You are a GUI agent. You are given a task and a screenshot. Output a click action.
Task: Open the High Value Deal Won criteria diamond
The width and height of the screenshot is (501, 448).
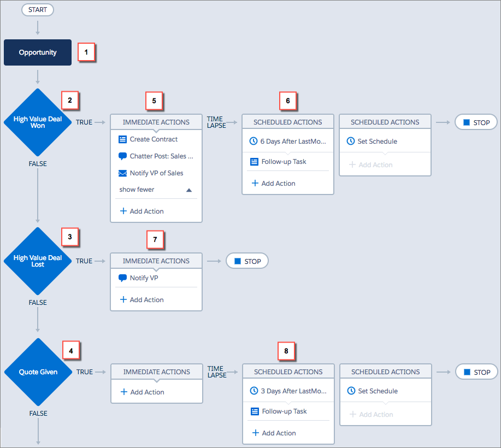click(x=38, y=122)
